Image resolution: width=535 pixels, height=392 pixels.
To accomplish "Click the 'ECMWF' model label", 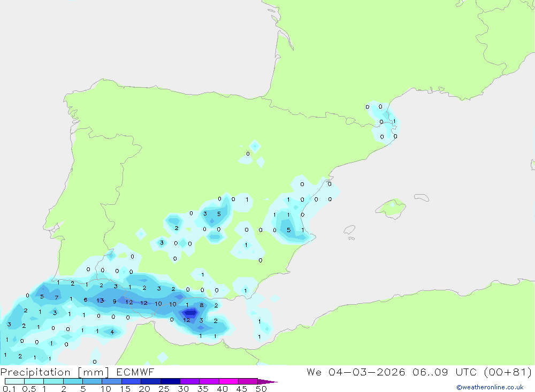I will [x=135, y=372].
